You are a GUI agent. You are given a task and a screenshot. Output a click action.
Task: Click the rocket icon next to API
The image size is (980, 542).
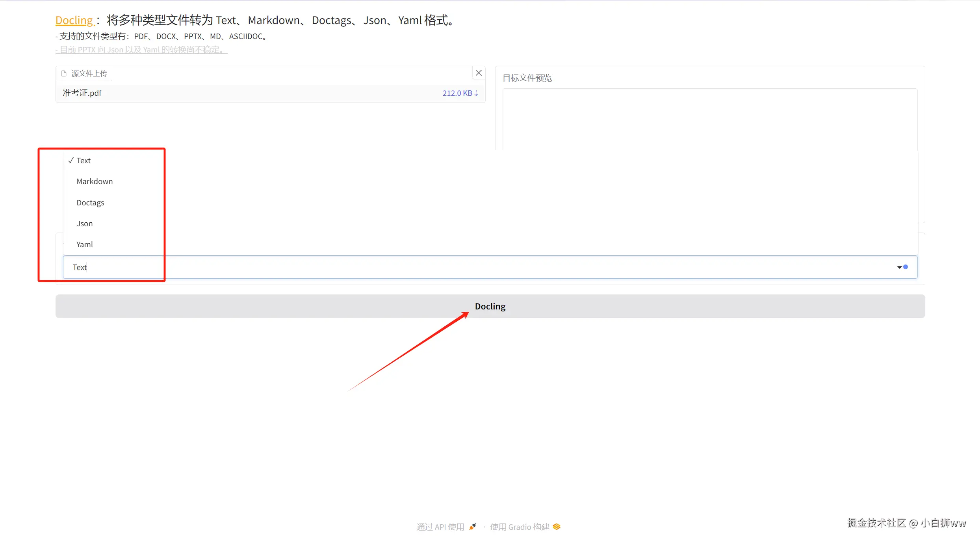[x=473, y=527]
